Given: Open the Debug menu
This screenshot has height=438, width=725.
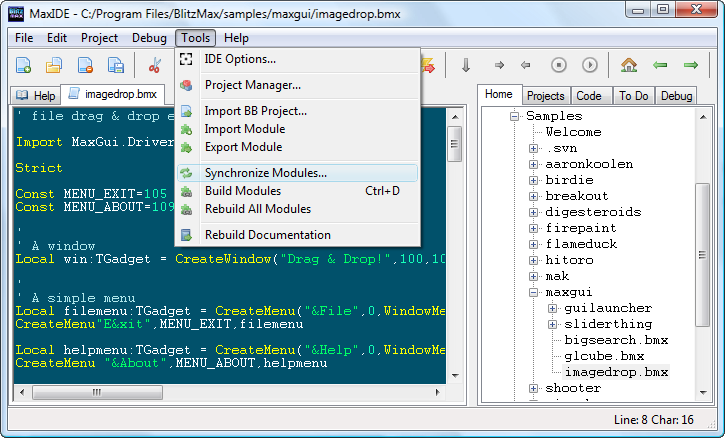Looking at the screenshot, I should [149, 38].
